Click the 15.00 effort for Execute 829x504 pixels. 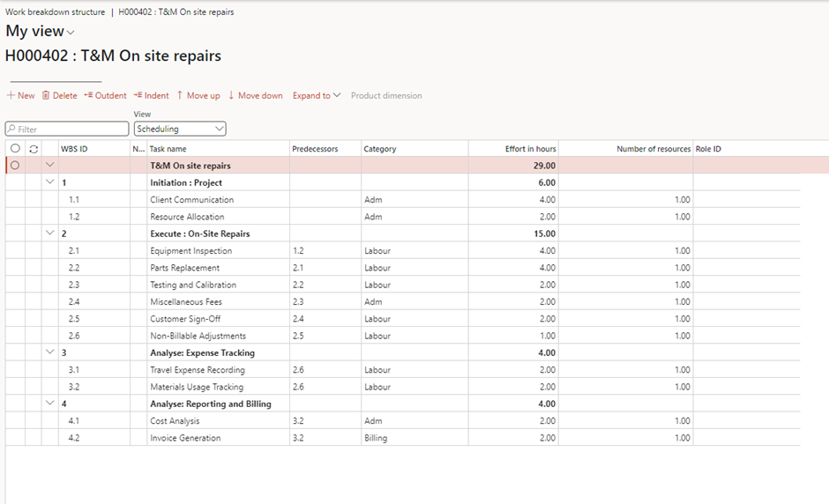pos(544,233)
